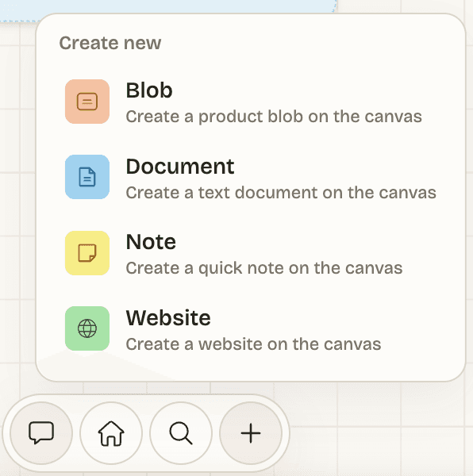Image resolution: width=473 pixels, height=476 pixels.
Task: Click 'Create a quick note on the canvas'
Action: (264, 268)
